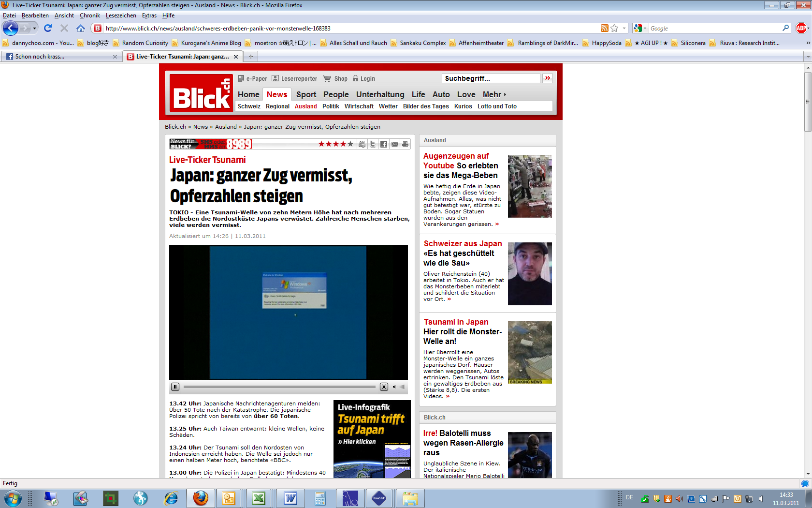Open the Bearbeiten menu
Screen dimensions: 812x508
35,15
